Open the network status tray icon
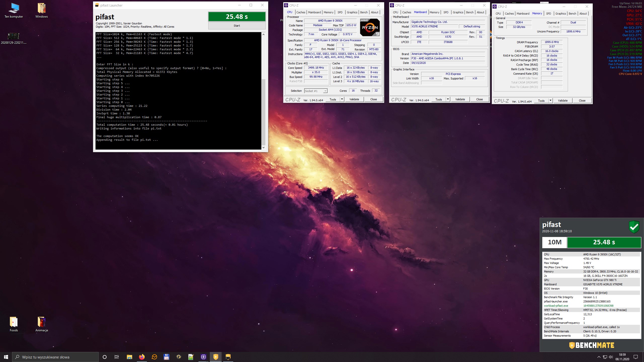 605,357
